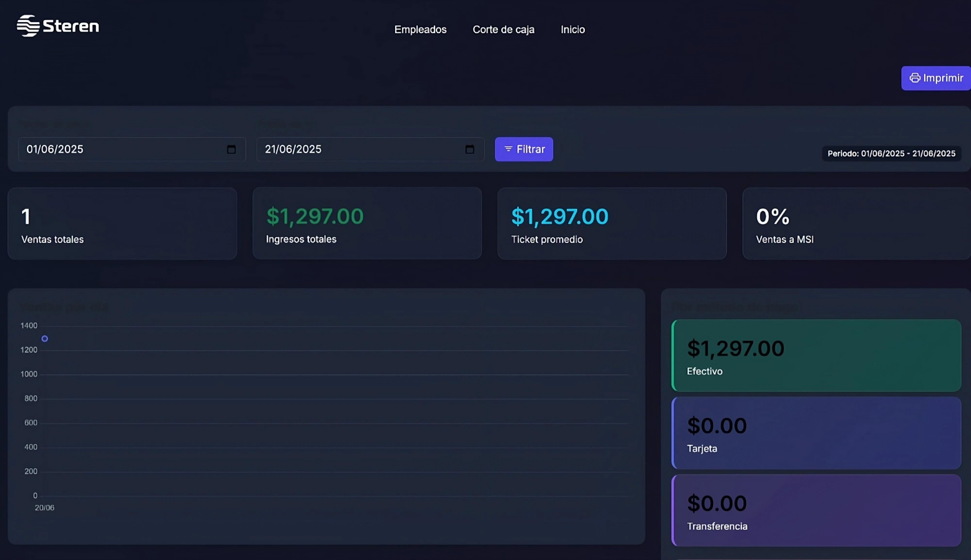
Task: Select the Ingresos totales card
Action: (367, 223)
